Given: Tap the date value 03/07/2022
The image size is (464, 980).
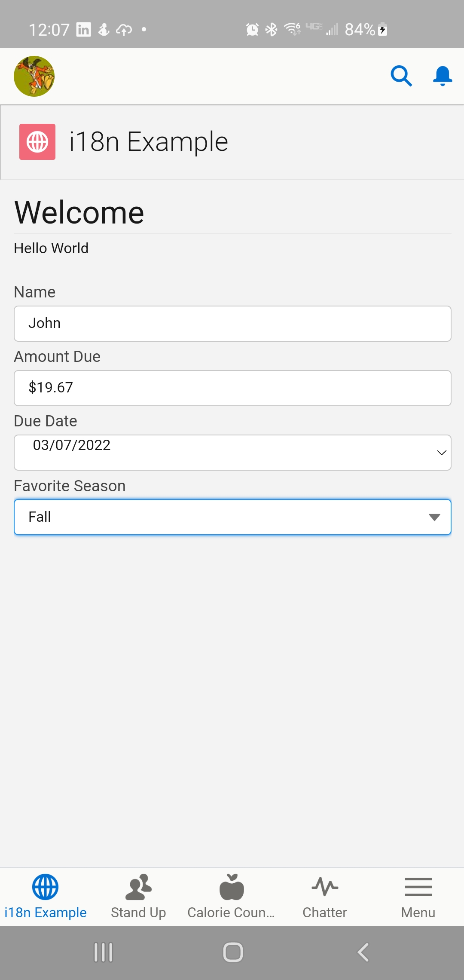Looking at the screenshot, I should pyautogui.click(x=72, y=445).
